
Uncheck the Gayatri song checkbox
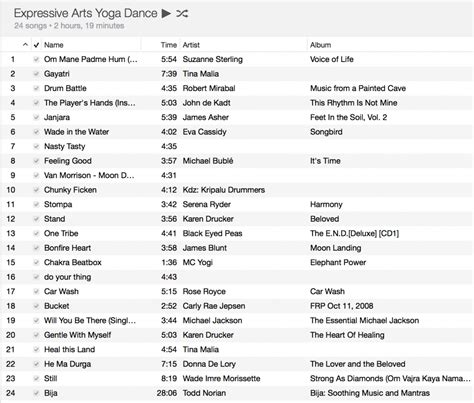36,74
